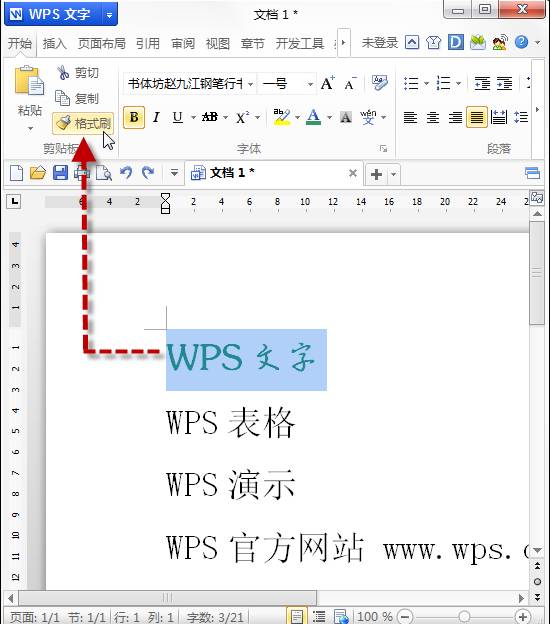Click the Increase font size A+ icon
Viewport: 550px width, 624px height.
(328, 83)
